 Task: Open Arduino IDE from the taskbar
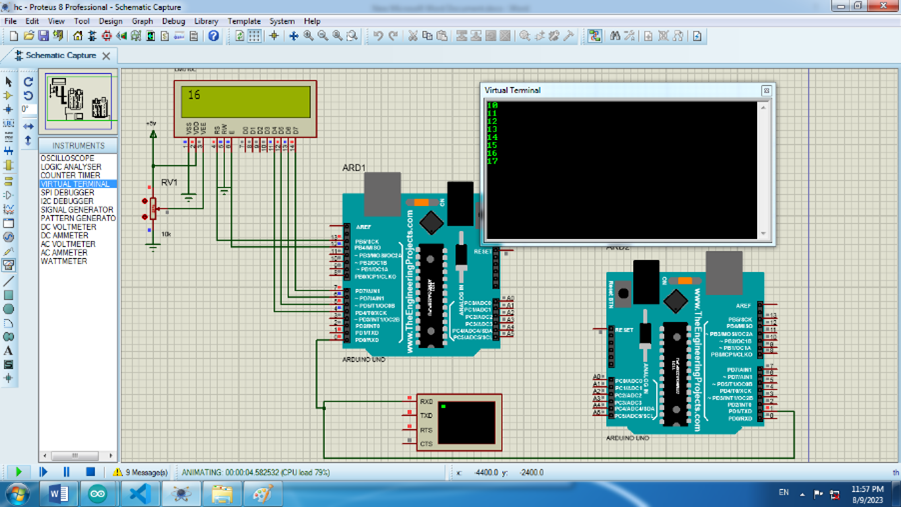[x=98, y=494]
